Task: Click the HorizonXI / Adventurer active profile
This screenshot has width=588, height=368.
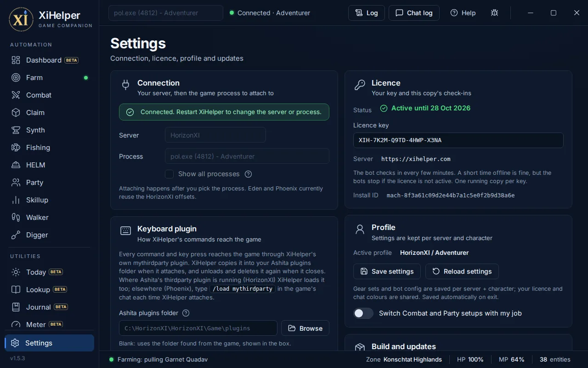Action: pyautogui.click(x=435, y=253)
